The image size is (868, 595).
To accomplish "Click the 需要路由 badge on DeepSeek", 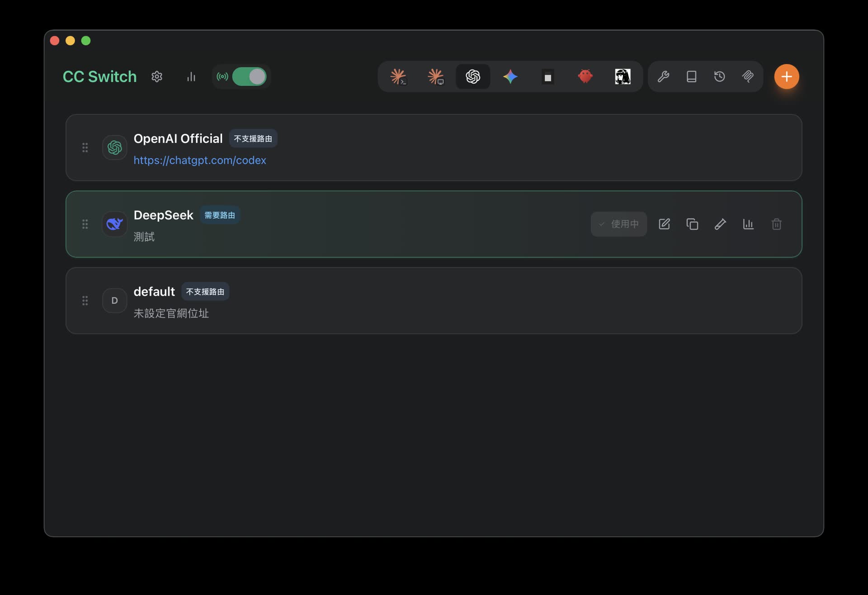I will 220,215.
